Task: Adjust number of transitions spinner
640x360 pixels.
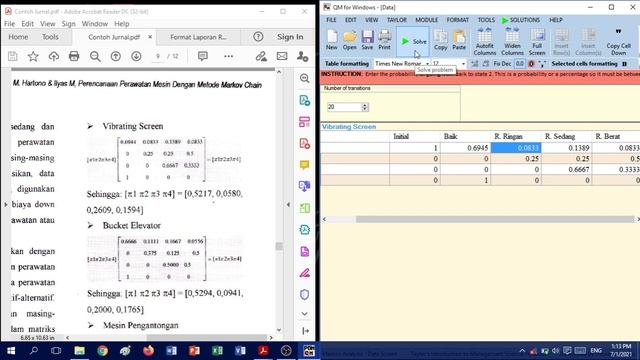Action: click(x=365, y=107)
